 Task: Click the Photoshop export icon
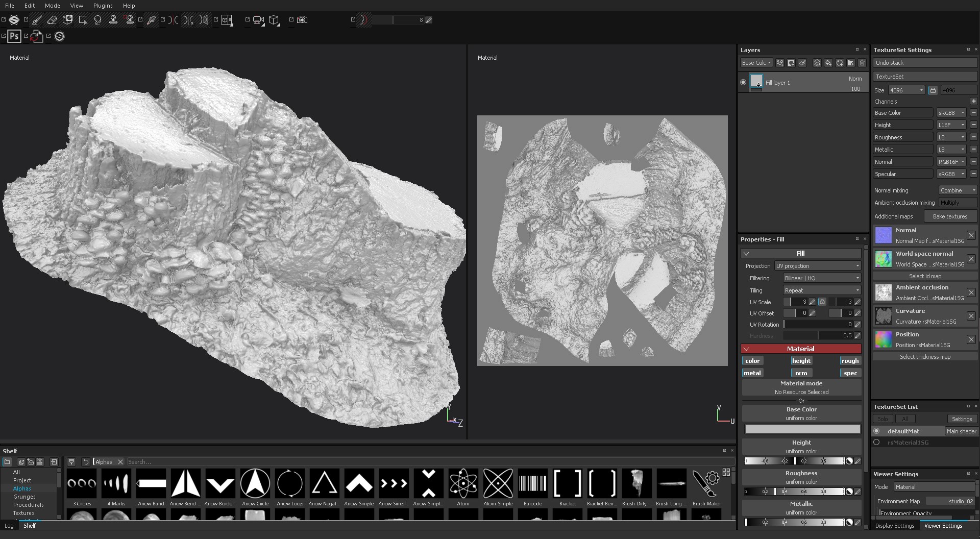pos(14,36)
